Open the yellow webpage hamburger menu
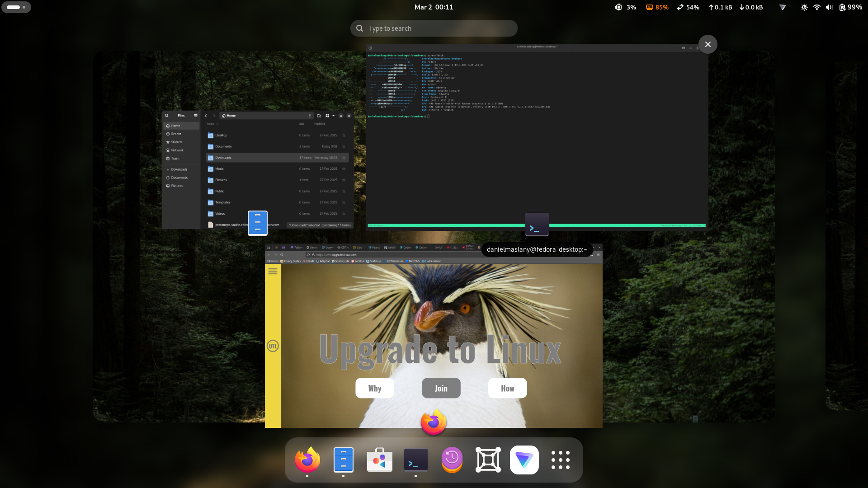Screen dimensions: 868x488 (x=273, y=271)
